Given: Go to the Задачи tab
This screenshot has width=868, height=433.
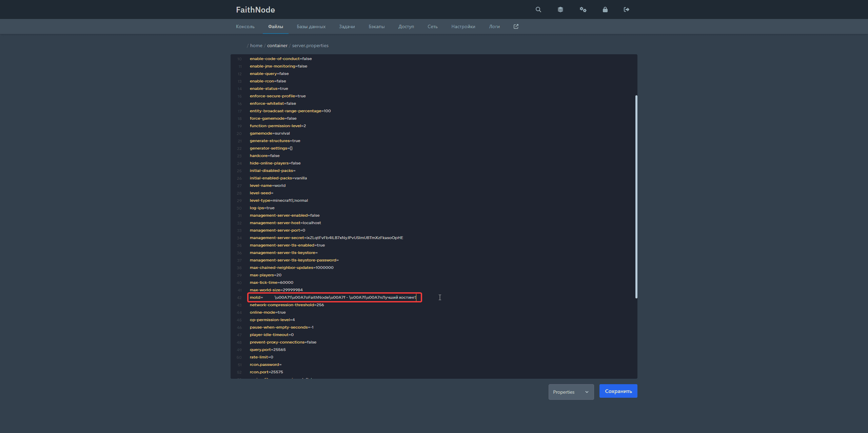Looking at the screenshot, I should point(347,26).
